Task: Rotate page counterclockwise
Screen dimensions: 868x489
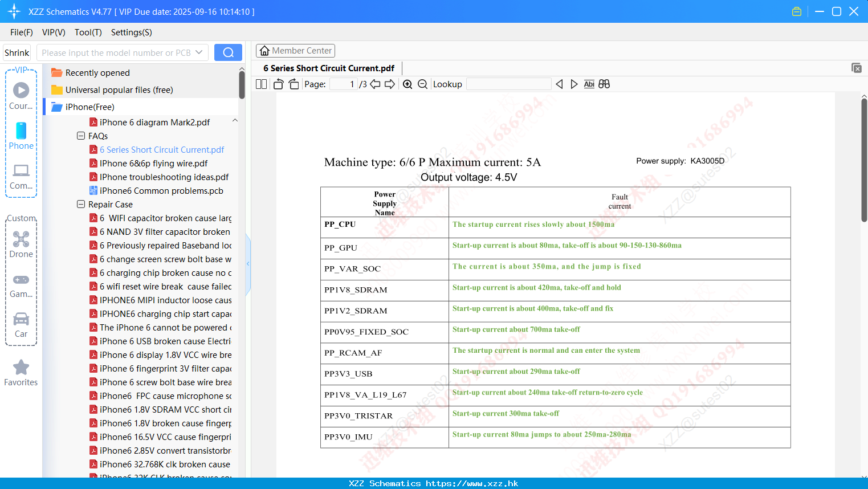Action: tap(279, 84)
